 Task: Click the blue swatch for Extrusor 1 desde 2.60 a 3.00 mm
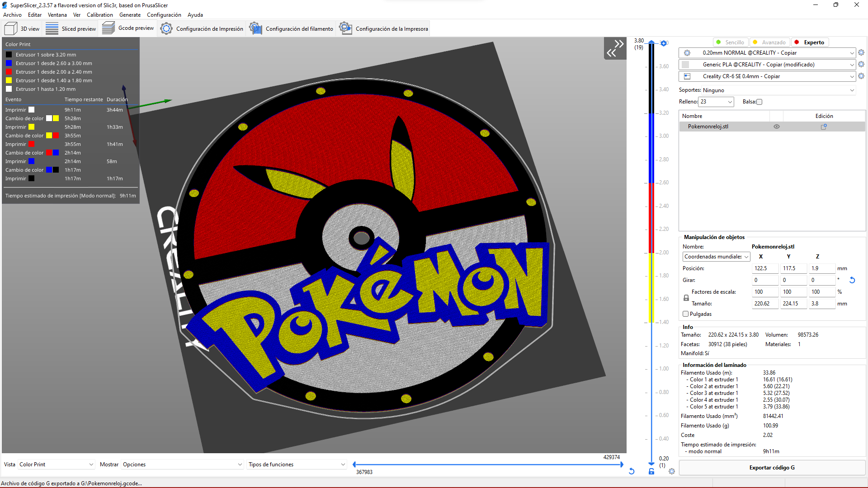click(x=9, y=63)
